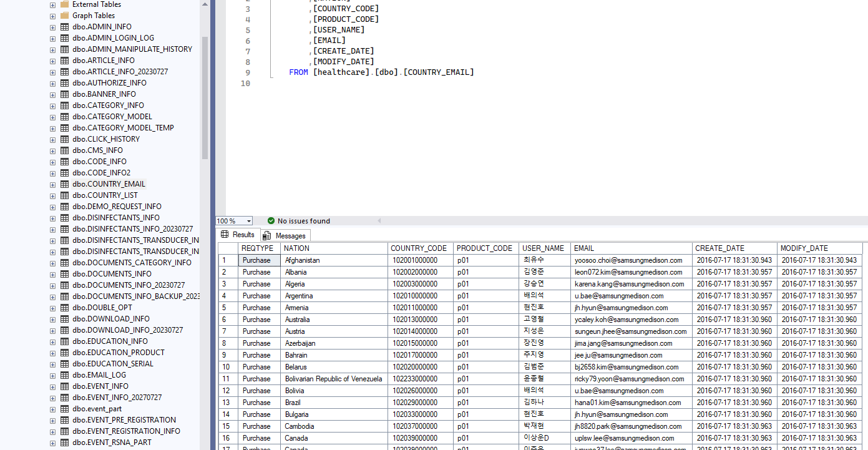Click the table icon beside dbo.event_part
The image size is (868, 450).
[x=64, y=409]
